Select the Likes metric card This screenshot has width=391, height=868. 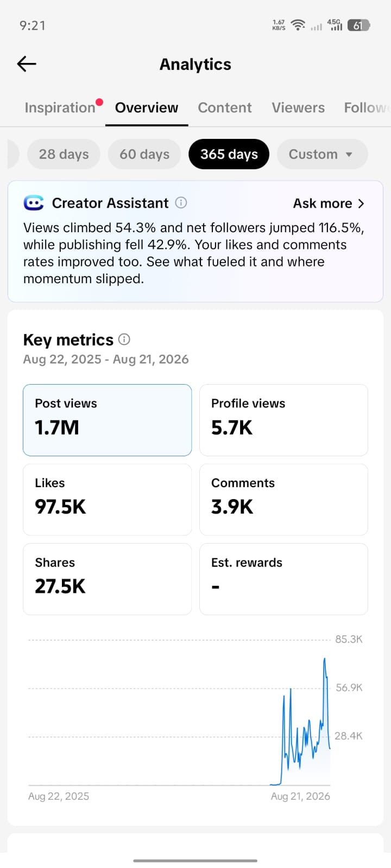(107, 500)
